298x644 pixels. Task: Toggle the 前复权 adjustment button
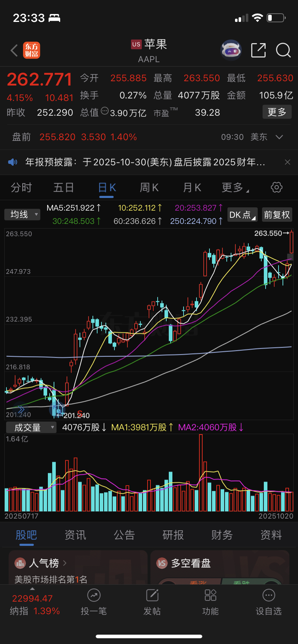click(277, 215)
